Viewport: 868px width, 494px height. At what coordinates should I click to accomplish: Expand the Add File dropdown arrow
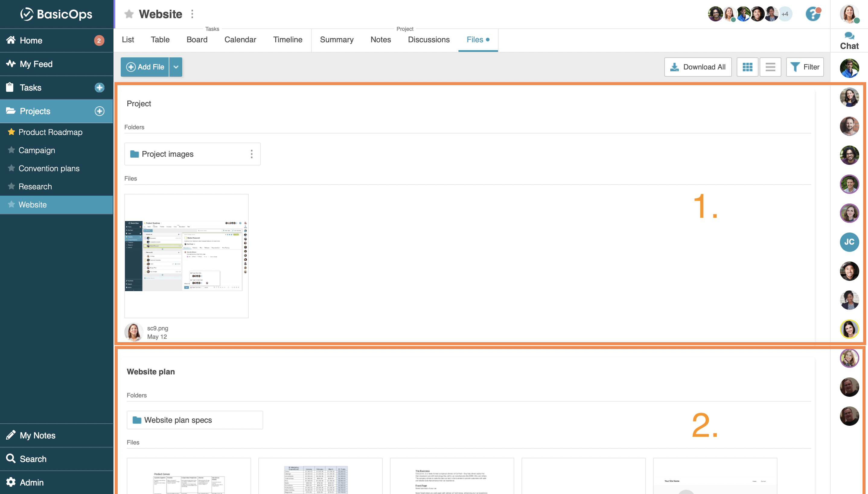176,67
